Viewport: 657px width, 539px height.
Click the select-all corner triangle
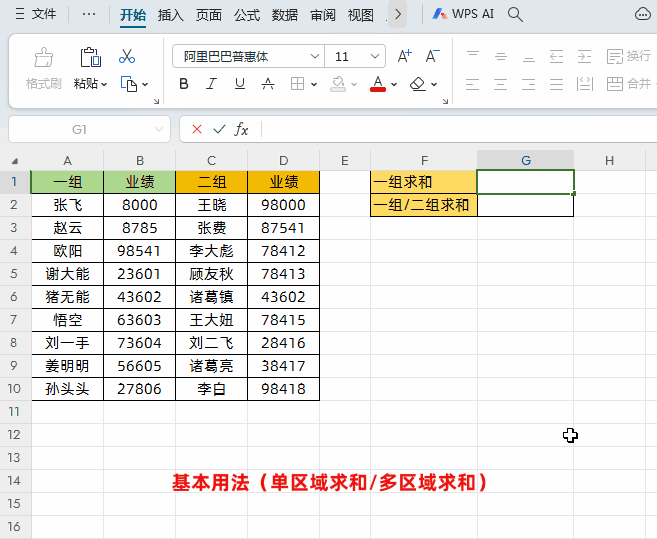[15, 161]
